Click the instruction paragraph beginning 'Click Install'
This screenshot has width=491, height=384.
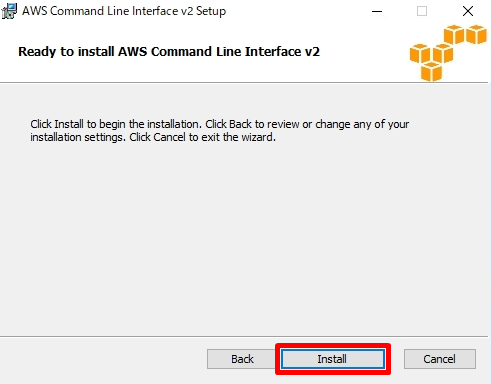point(220,131)
